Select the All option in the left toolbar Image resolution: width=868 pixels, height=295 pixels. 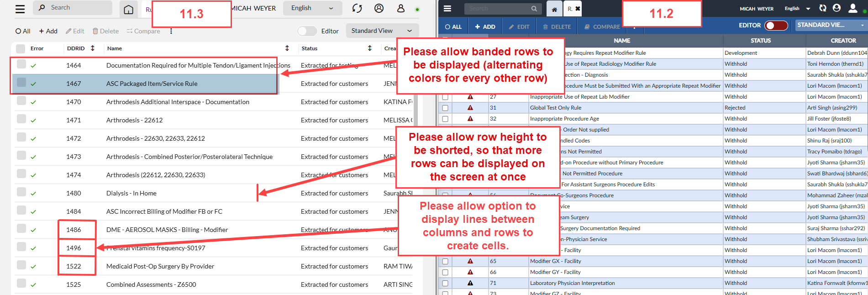[x=23, y=31]
